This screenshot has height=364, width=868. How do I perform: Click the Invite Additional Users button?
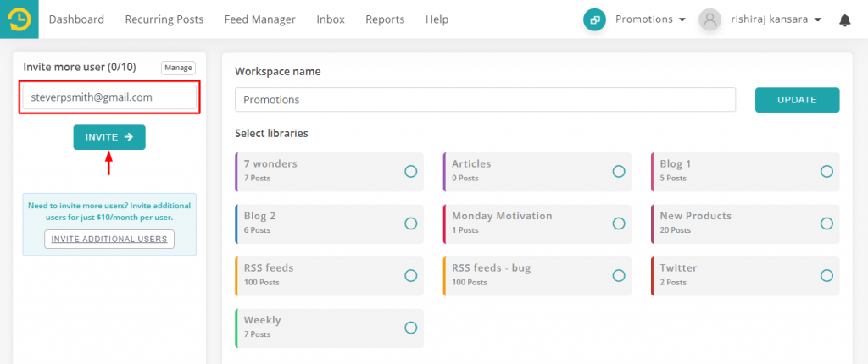click(109, 240)
